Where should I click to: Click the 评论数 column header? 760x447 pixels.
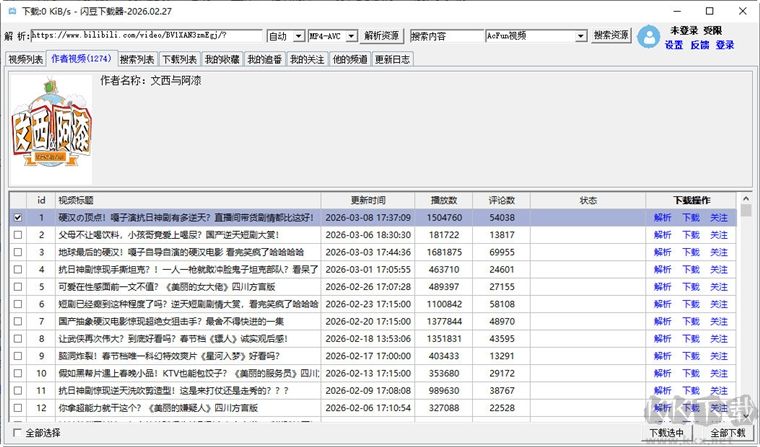tap(502, 200)
